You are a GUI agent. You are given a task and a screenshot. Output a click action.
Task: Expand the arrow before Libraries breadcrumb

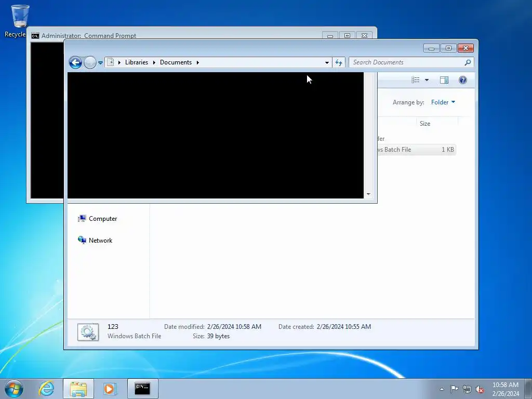[x=119, y=62]
